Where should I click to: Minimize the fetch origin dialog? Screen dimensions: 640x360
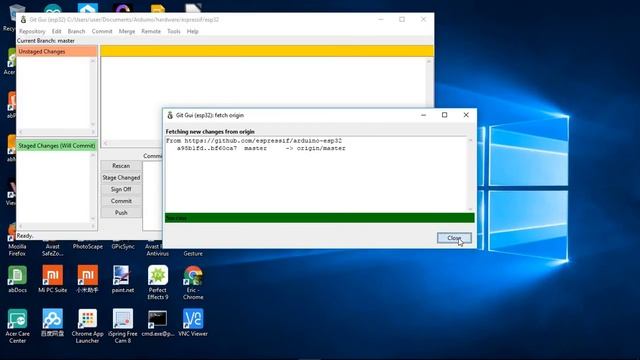(423, 115)
